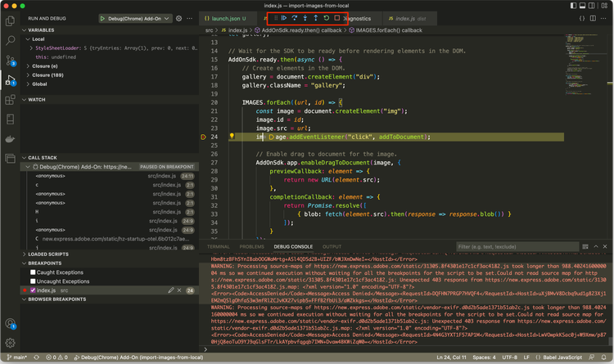Click Step Into in debug toolbar

point(305,18)
